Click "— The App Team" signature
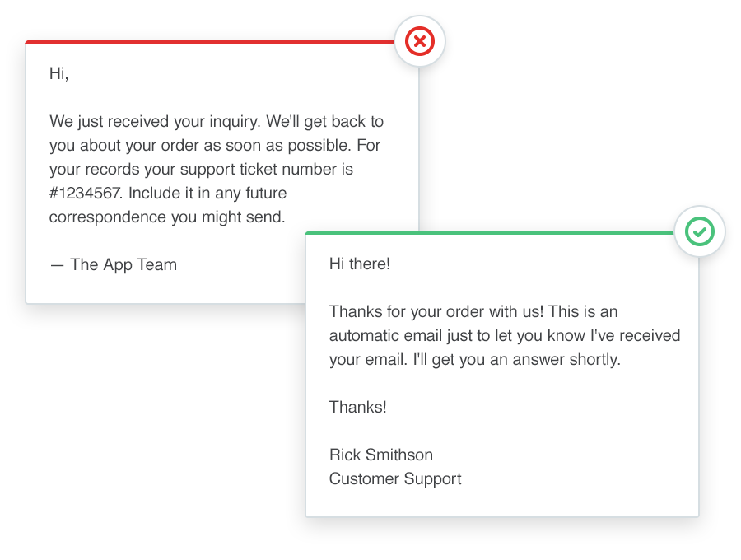 click(x=114, y=264)
